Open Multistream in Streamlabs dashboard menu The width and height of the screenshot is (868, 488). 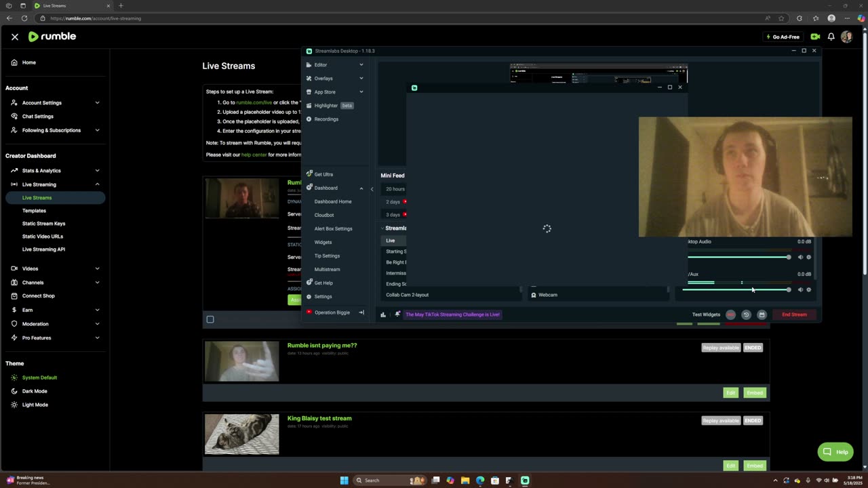(x=327, y=269)
